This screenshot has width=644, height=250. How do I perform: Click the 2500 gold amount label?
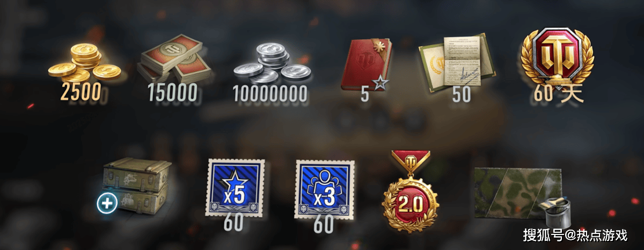tap(81, 93)
